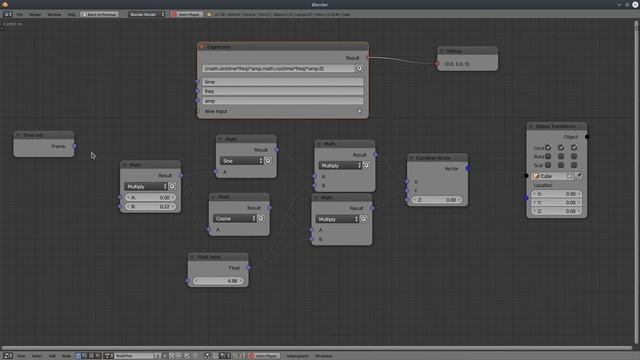Screen dimensions: 640x360
Task: Collapse the Float Input node
Action: pyautogui.click(x=192, y=257)
